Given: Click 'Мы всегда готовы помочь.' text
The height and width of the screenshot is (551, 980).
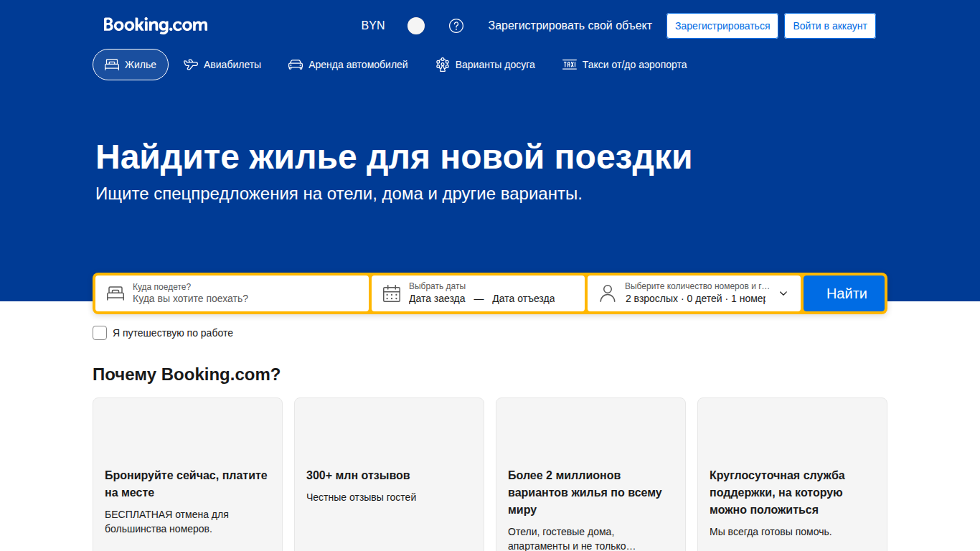Looking at the screenshot, I should click(x=771, y=532).
